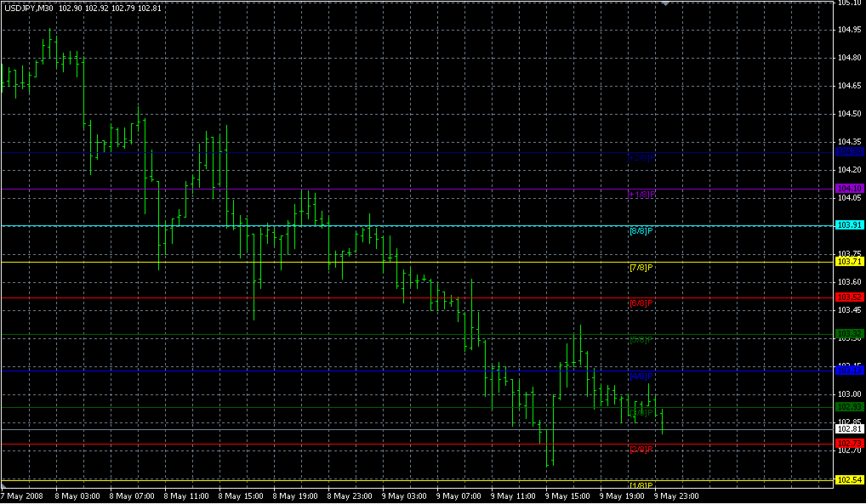Screen dimensions: 866x504
Task: Select the yellow [7/8]P level label
Action: [641, 268]
